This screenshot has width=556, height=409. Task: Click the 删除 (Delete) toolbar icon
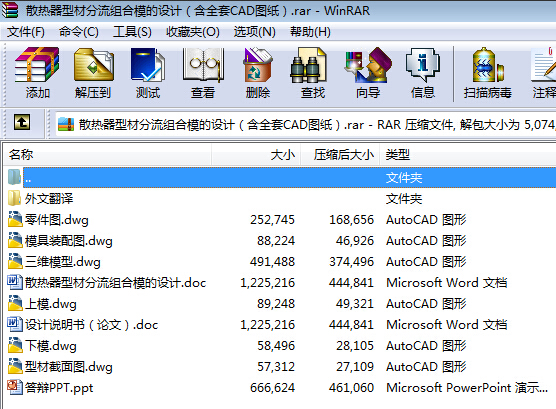coord(258,65)
